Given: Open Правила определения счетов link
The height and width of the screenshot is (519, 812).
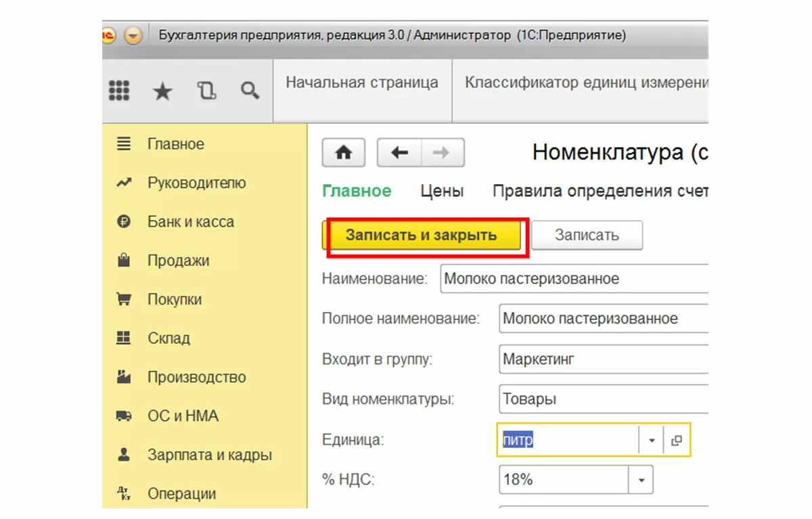Looking at the screenshot, I should click(x=600, y=191).
